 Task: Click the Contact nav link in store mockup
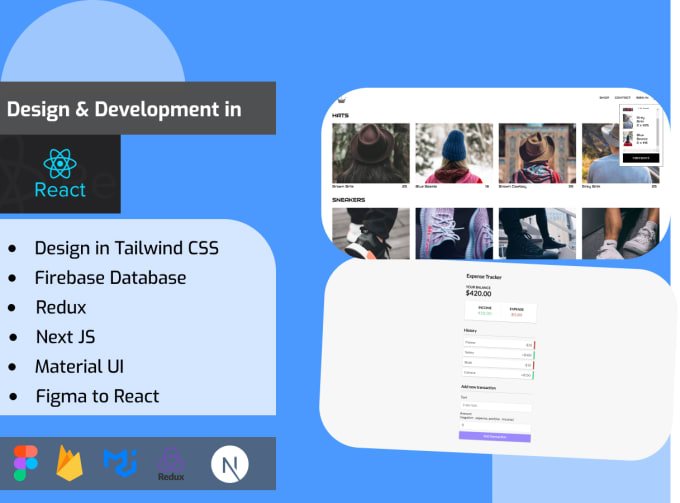[622, 98]
